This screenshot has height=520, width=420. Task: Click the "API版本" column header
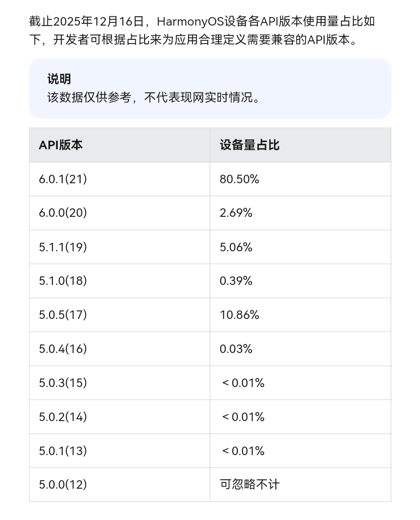[x=61, y=145]
